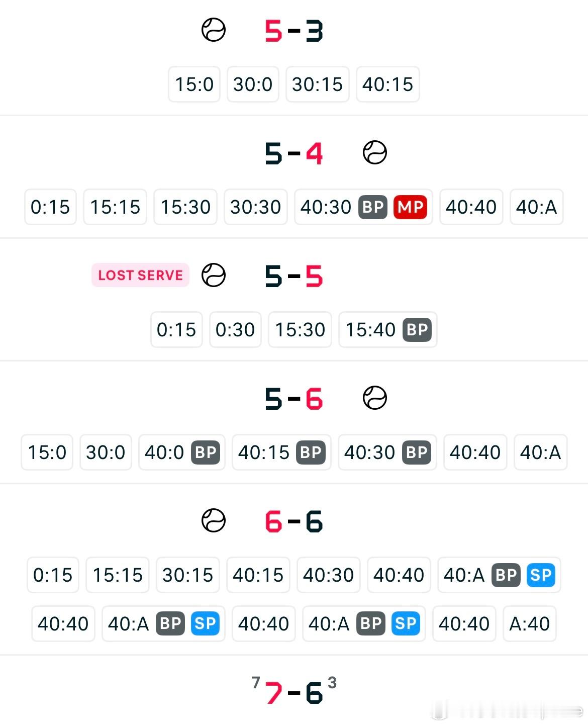This screenshot has width=588, height=726.
Task: Click the serve ball icon beside 5-6
Action: (375, 398)
